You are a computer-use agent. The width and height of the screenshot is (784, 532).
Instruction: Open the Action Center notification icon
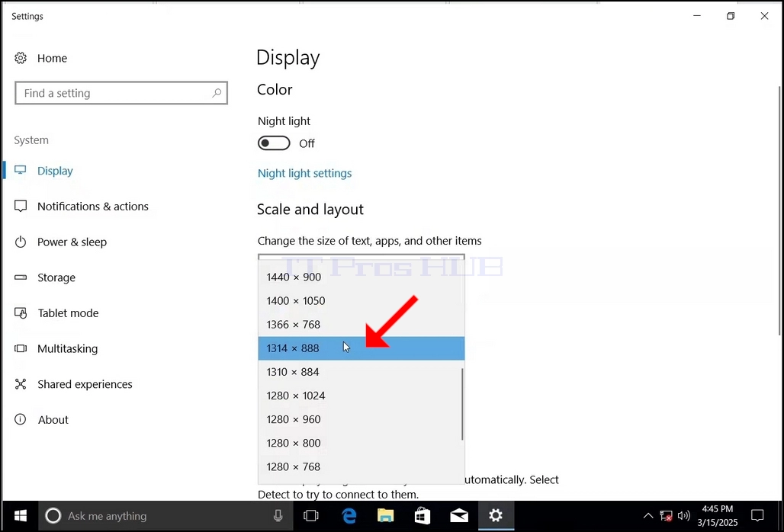pos(757,515)
